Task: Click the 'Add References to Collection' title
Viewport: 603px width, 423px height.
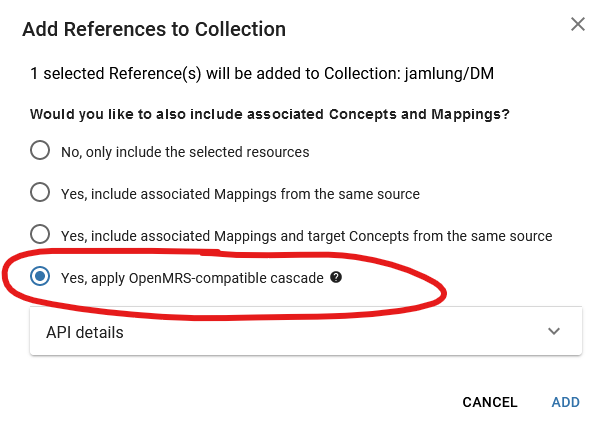Action: tap(154, 29)
